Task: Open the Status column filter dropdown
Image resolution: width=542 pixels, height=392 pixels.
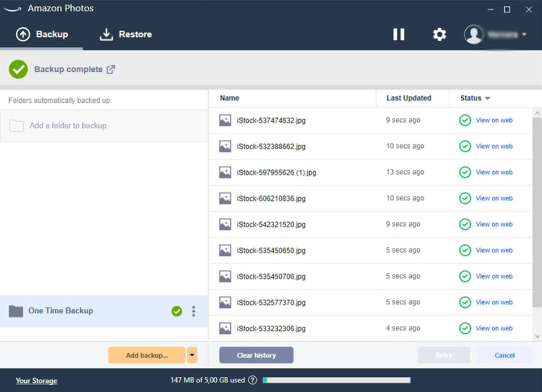Action: tap(487, 98)
